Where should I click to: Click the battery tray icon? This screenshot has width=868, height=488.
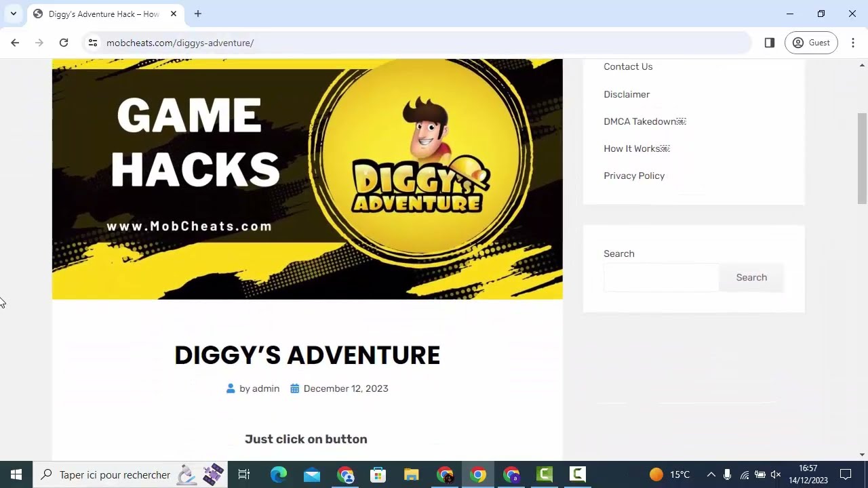tap(760, 474)
